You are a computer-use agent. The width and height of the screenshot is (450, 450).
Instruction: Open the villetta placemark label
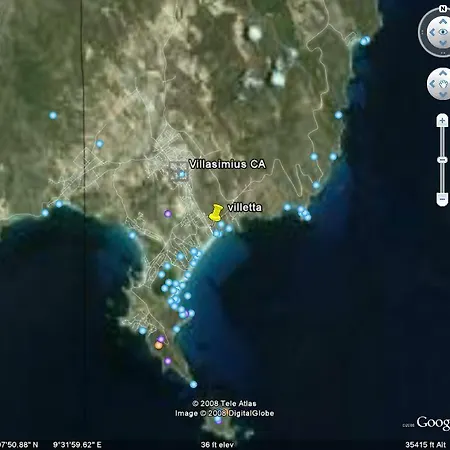(245, 207)
